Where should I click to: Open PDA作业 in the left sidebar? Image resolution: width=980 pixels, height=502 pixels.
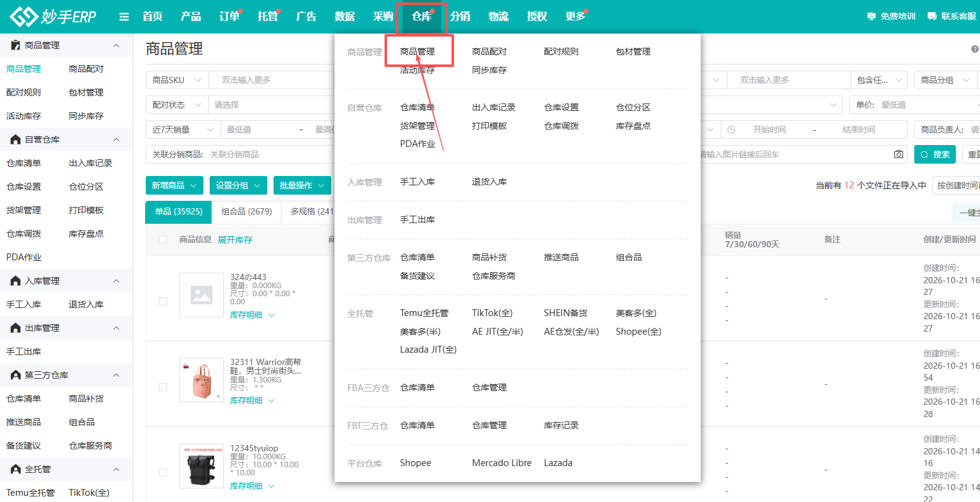tap(24, 257)
